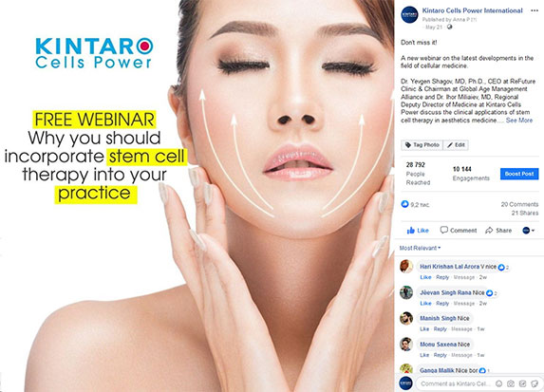Image resolution: width=544 pixels, height=392 pixels.
Task: Click the blue Boost Post button
Action: tap(519, 174)
